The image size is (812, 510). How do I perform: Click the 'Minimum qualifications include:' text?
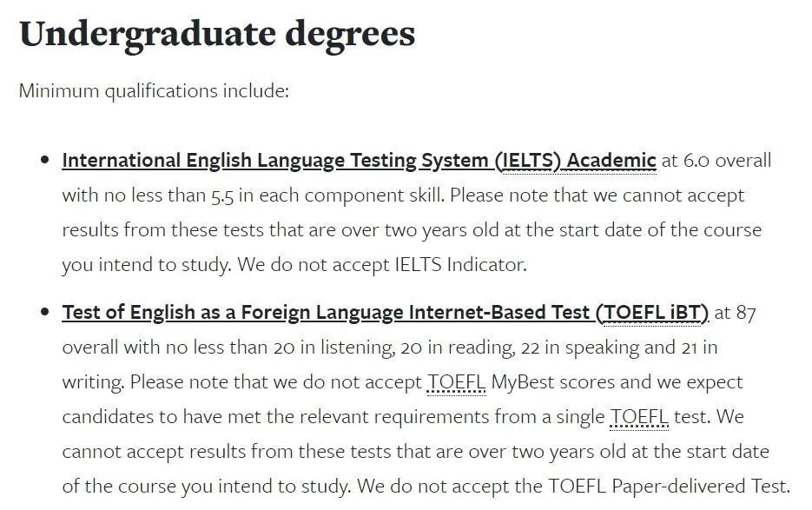[154, 90]
